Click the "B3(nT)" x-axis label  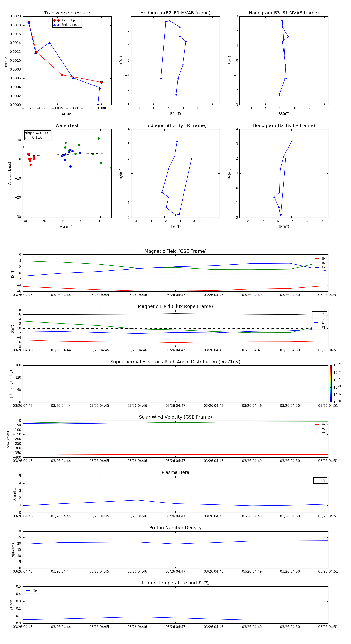(284, 114)
